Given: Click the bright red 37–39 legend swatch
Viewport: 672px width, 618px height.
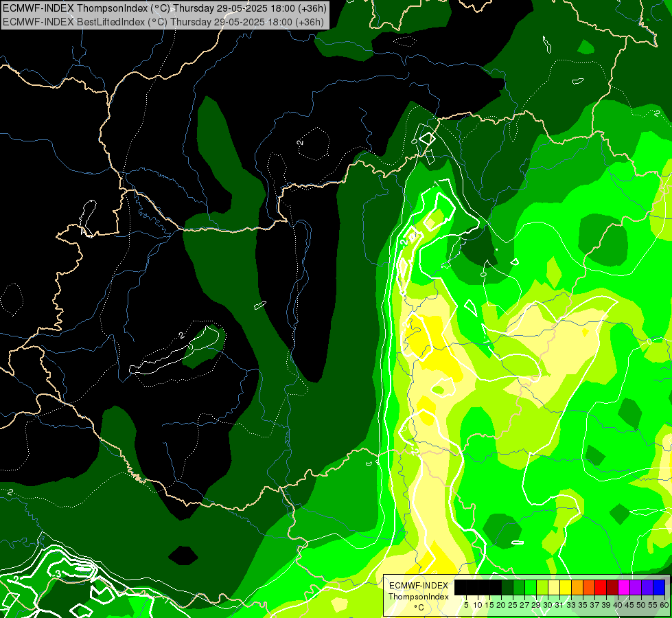Looking at the screenshot, I should pos(601,588).
